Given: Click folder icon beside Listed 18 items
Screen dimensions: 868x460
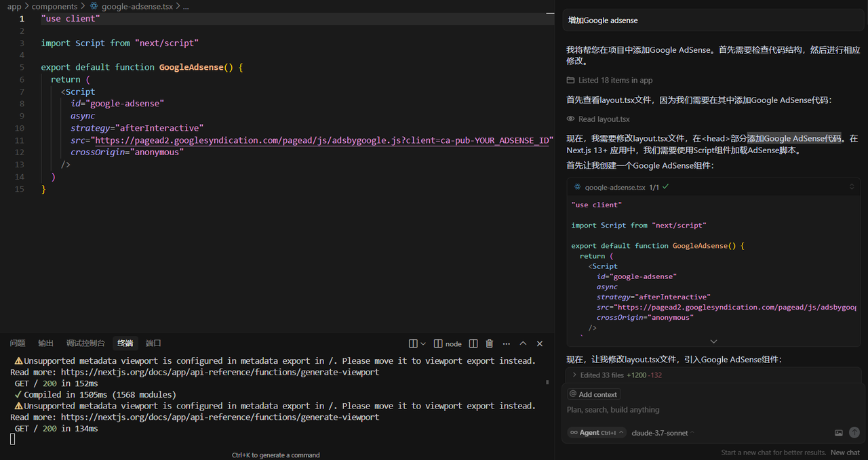Looking at the screenshot, I should coord(571,80).
